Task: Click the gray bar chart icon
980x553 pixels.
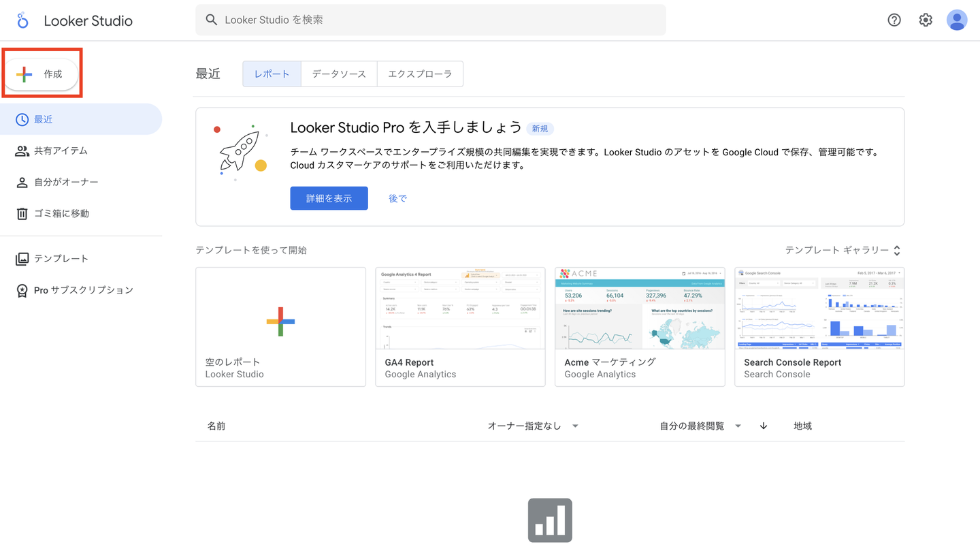Action: click(x=550, y=520)
